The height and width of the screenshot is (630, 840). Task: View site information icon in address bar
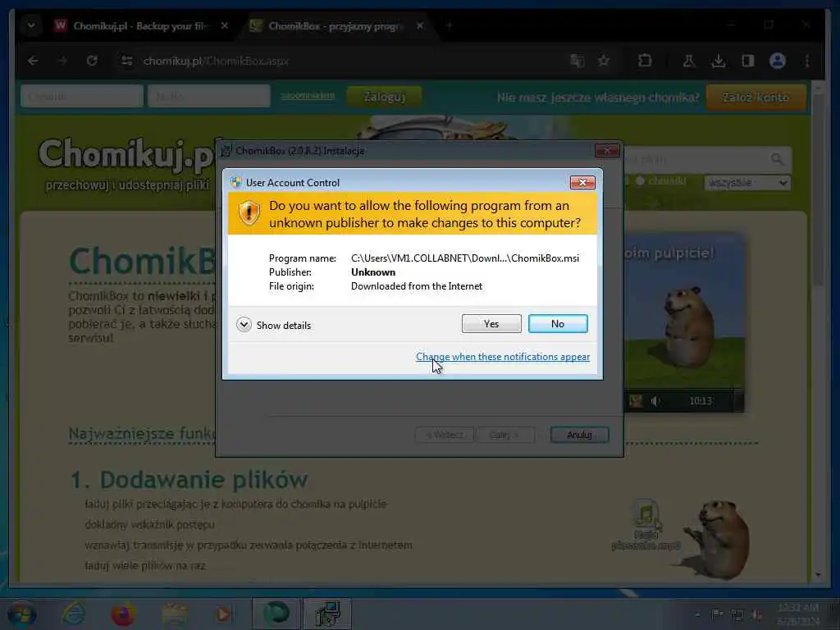pos(127,61)
